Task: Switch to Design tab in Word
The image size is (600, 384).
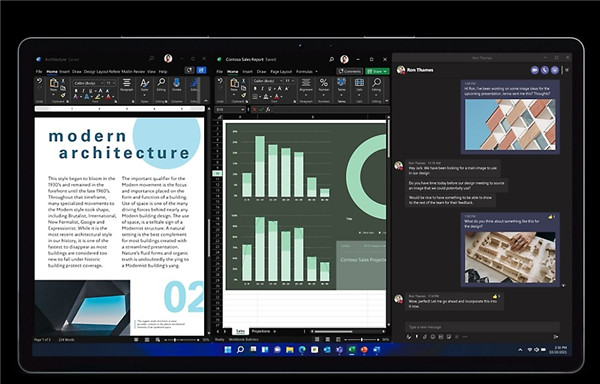Action: 89,72
